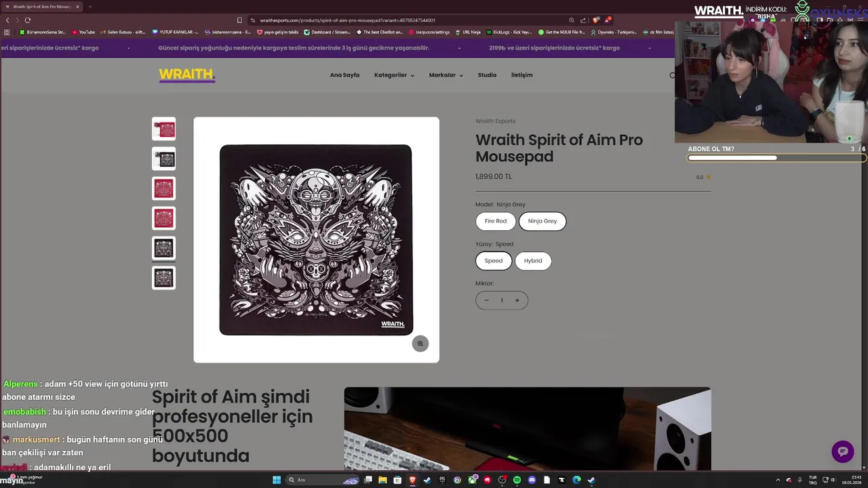Reload the page with the refresh icon
The image size is (868, 488).
[x=28, y=20]
